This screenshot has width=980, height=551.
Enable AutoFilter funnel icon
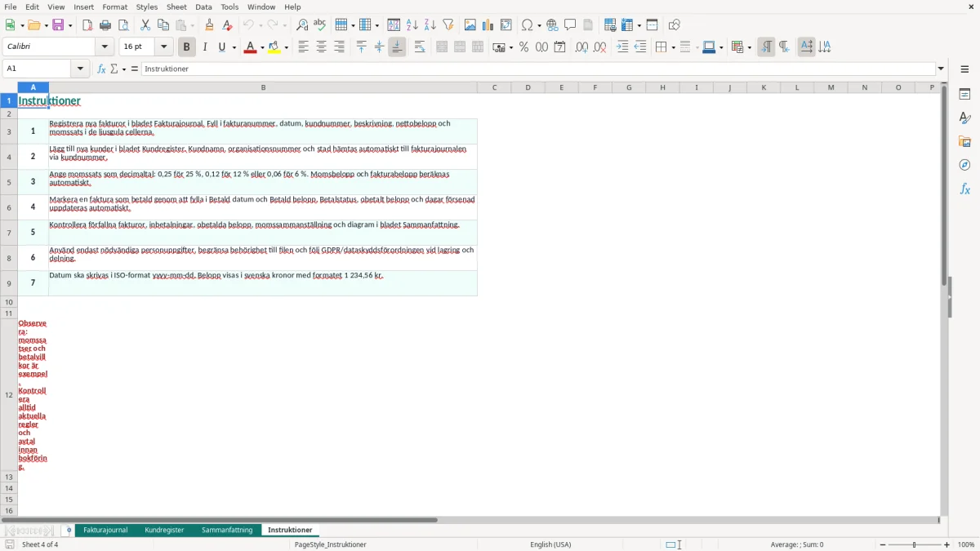(x=448, y=25)
